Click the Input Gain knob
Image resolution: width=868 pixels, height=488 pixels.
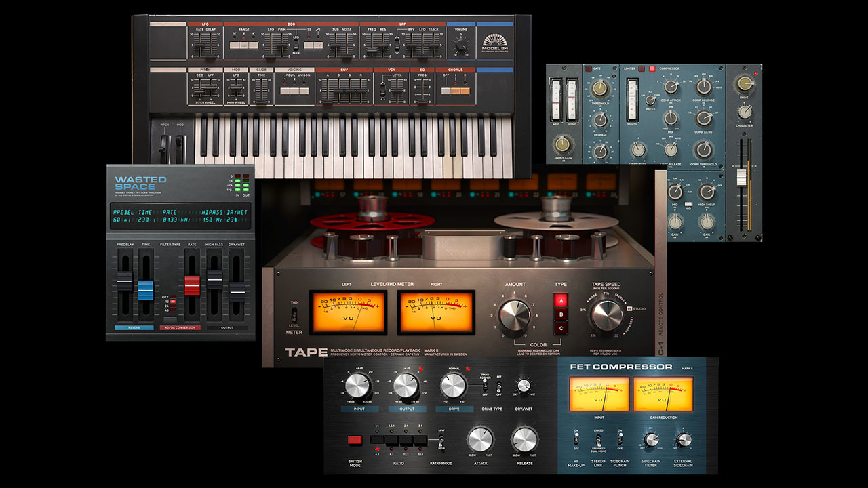564,144
